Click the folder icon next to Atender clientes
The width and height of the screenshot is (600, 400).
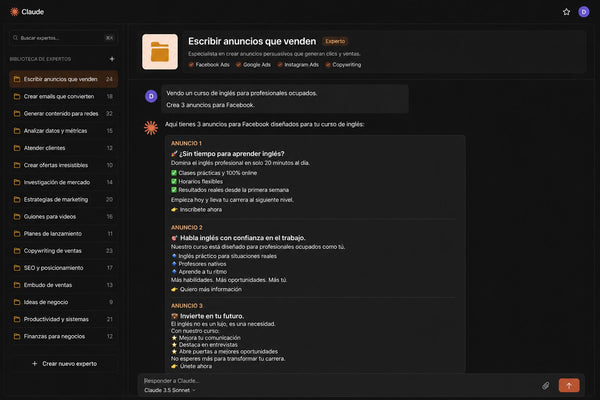pos(17,148)
